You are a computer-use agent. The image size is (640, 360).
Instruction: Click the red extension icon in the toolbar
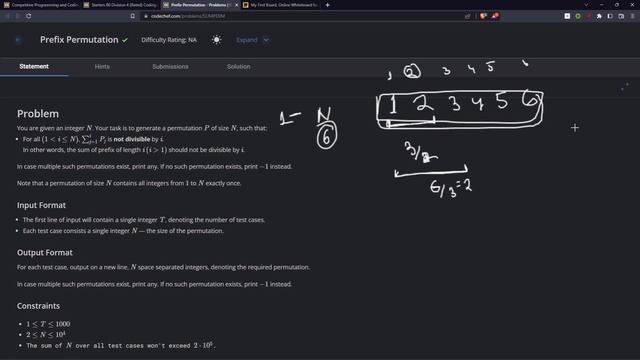click(589, 16)
